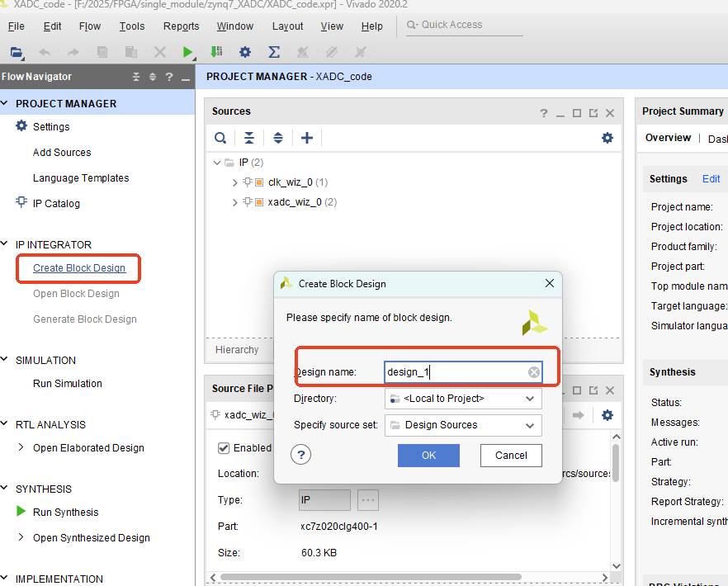The height and width of the screenshot is (586, 728).
Task: Search sources with magnifier icon
Action: click(x=220, y=138)
